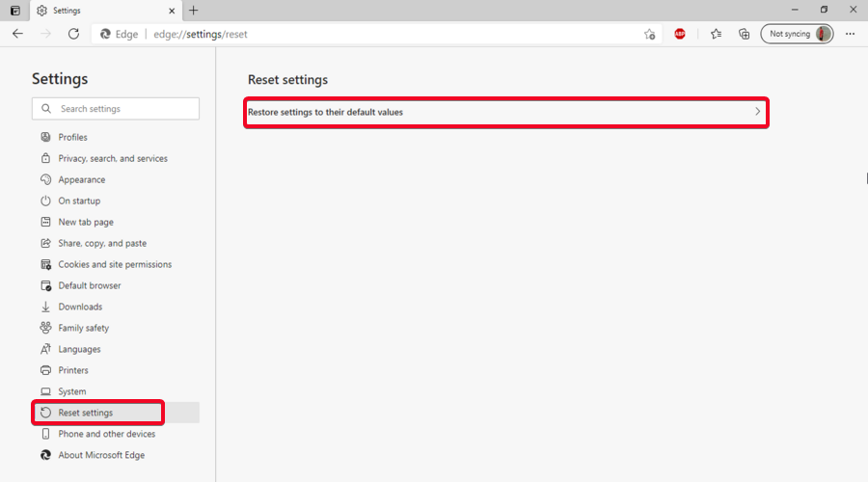Image resolution: width=868 pixels, height=482 pixels.
Task: Select the Downloads settings section
Action: click(x=79, y=307)
